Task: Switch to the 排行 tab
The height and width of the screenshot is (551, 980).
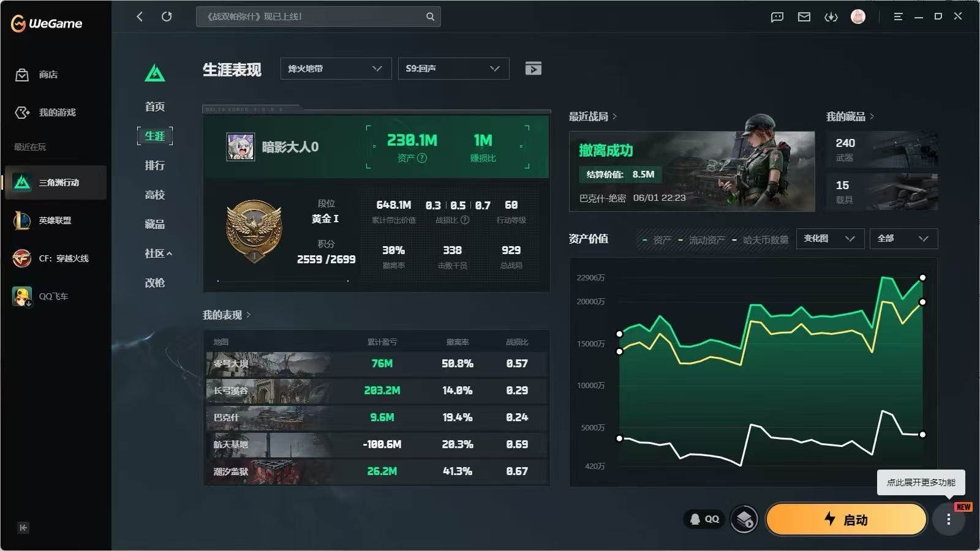Action: tap(155, 165)
